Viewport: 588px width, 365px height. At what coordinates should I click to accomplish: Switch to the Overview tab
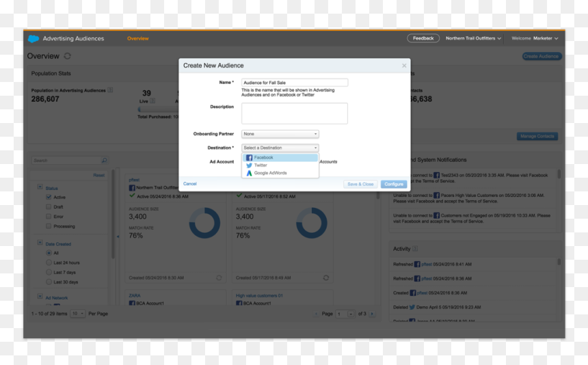(137, 38)
